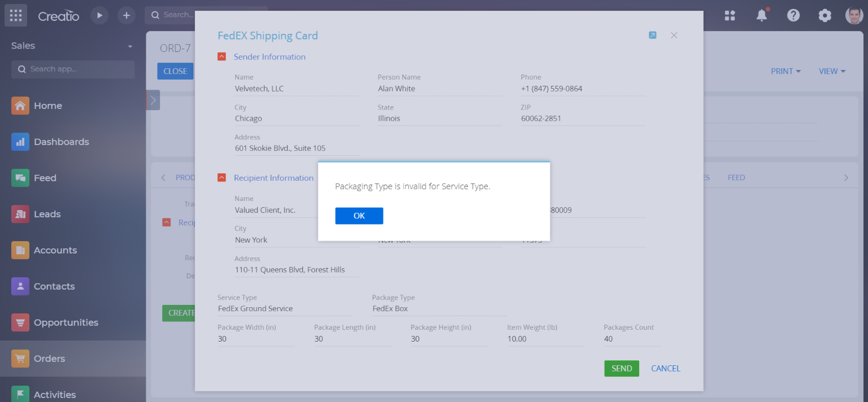The height and width of the screenshot is (402, 868).
Task: Click the sender Address field 601 Skokie Blvd.
Action: [297, 148]
